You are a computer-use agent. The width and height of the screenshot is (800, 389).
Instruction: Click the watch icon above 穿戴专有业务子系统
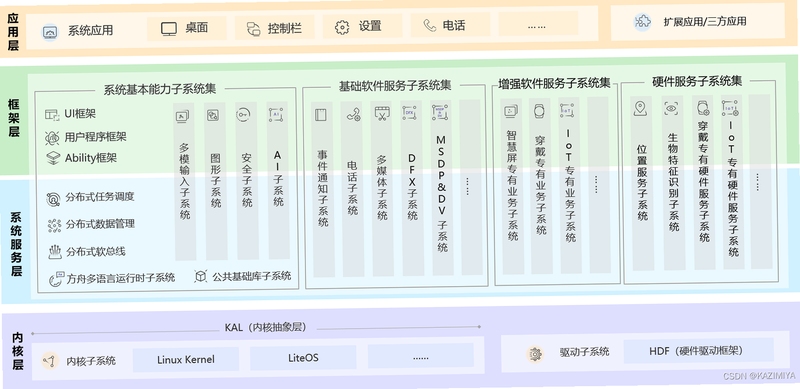click(x=539, y=111)
